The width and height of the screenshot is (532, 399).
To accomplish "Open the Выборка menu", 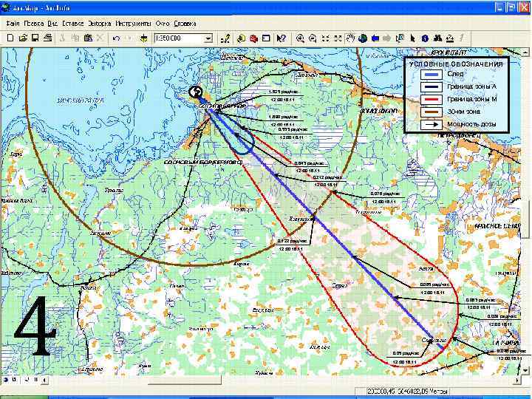I will point(100,24).
